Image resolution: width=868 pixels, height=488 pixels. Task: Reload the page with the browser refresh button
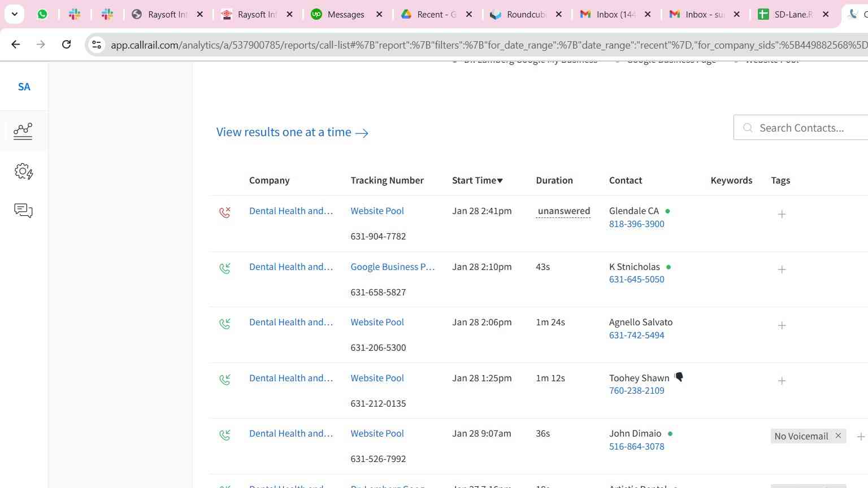pos(66,44)
